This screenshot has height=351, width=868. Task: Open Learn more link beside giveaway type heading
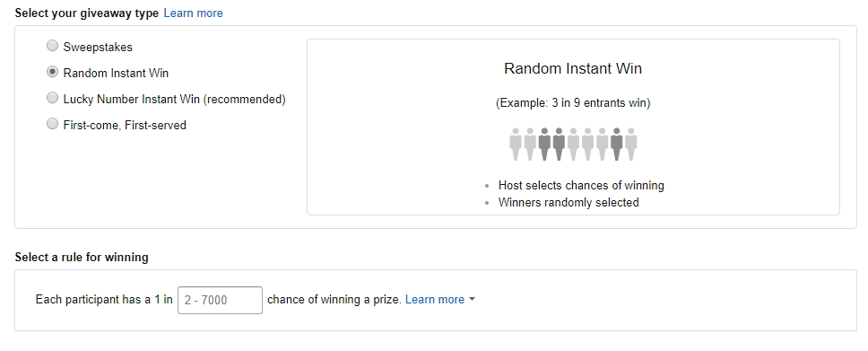(193, 13)
